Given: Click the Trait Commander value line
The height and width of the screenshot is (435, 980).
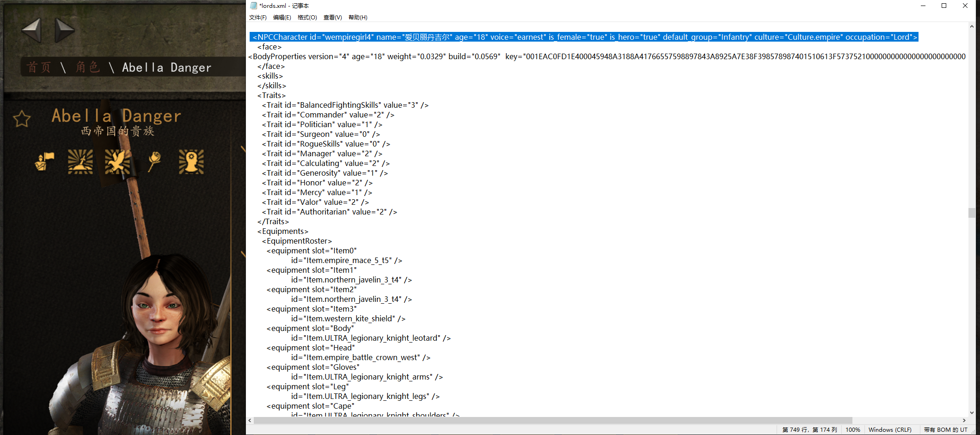Looking at the screenshot, I should [x=328, y=115].
